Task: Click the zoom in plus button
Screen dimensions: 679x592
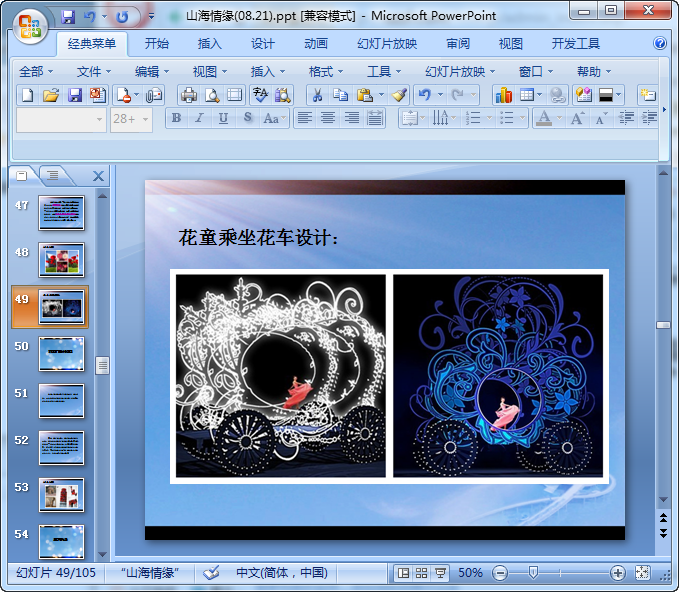Action: (618, 573)
